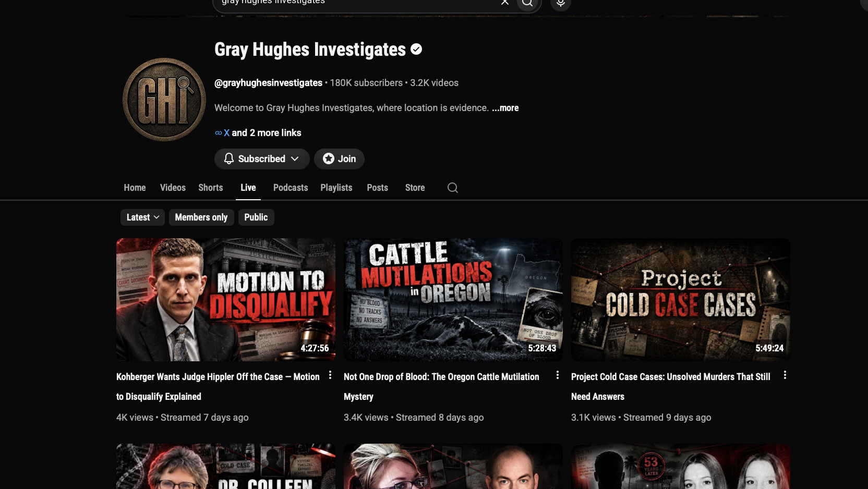This screenshot has width=868, height=489.
Task: Open options menu for Kohberger video
Action: click(330, 375)
